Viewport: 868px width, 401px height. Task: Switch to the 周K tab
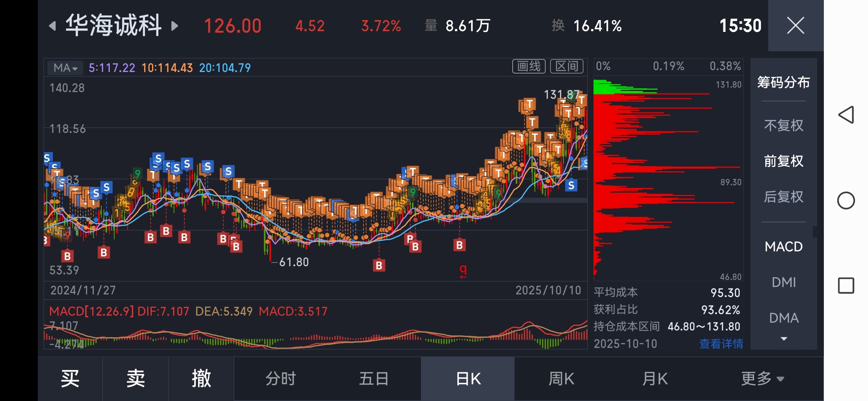(561, 379)
